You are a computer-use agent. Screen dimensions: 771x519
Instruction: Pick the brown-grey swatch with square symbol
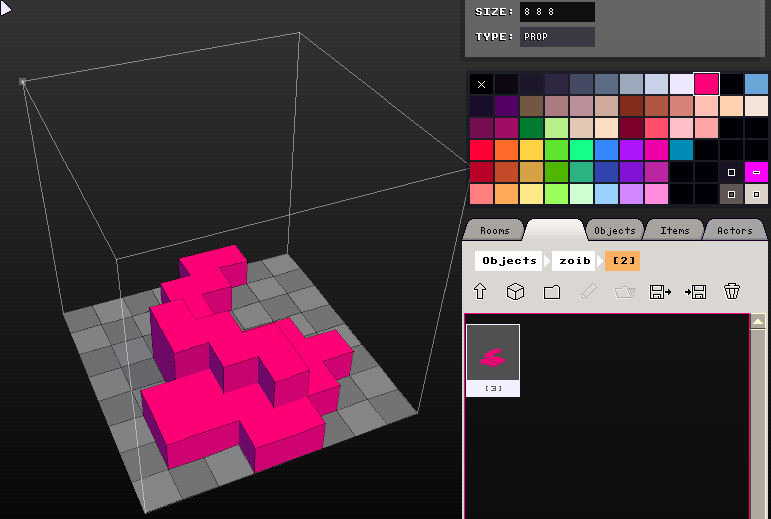coord(731,194)
